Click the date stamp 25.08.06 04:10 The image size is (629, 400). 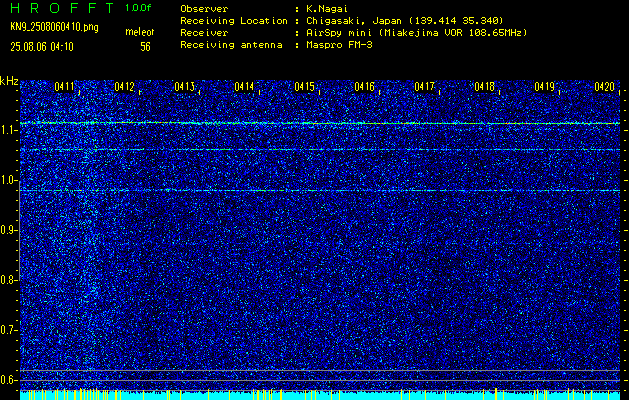tap(42, 47)
